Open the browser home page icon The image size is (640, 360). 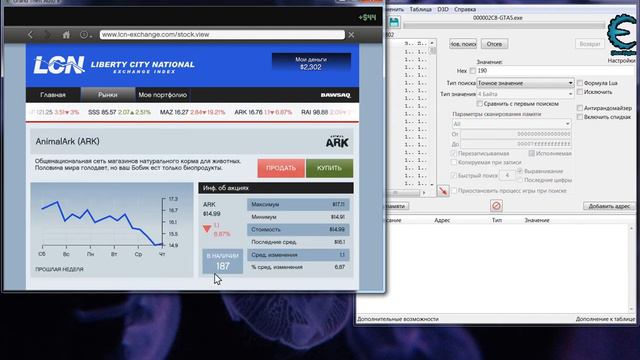(66, 35)
